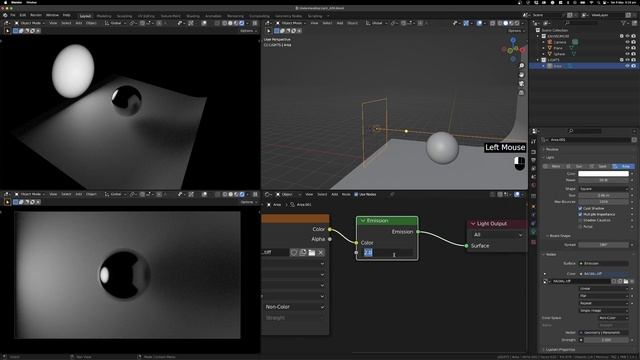Enable the Portal checkbox
Viewport: 640px width, 360px height.
click(580, 227)
